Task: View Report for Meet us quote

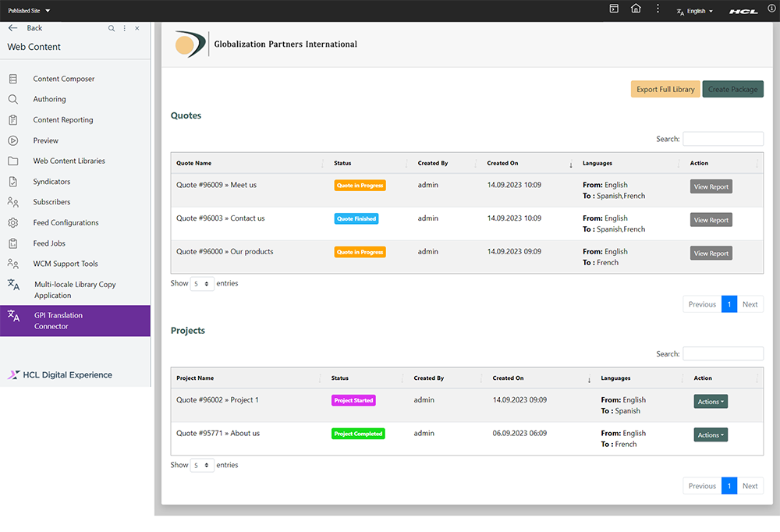Action: 711,186
